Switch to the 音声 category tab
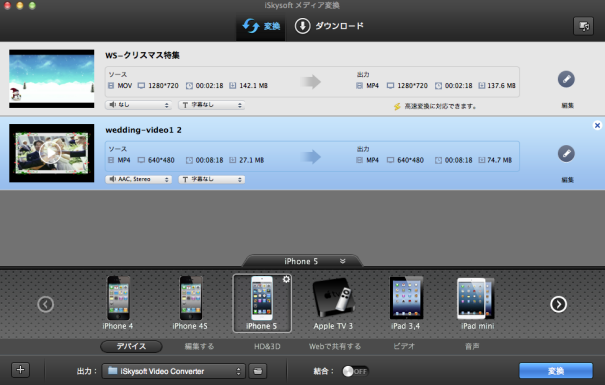 click(x=472, y=346)
